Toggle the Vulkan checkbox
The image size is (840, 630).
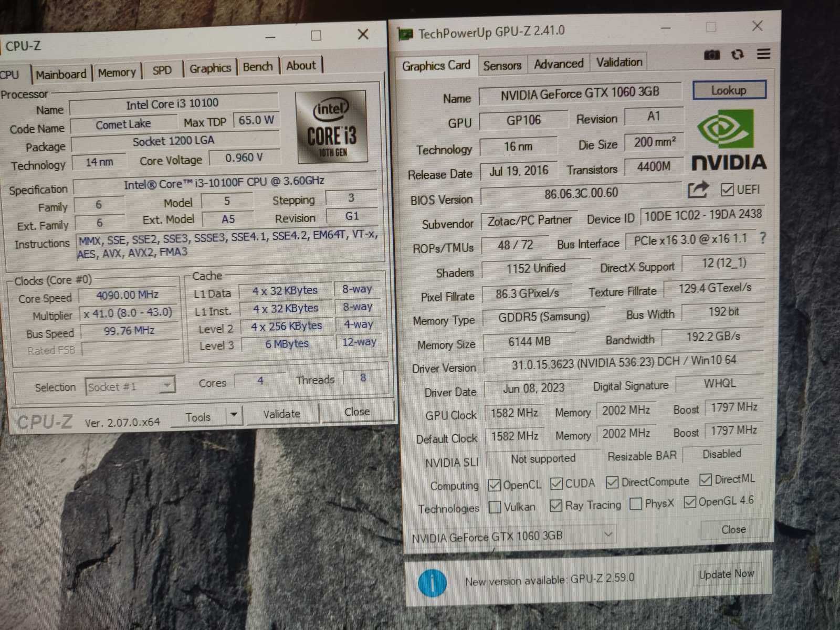(495, 507)
